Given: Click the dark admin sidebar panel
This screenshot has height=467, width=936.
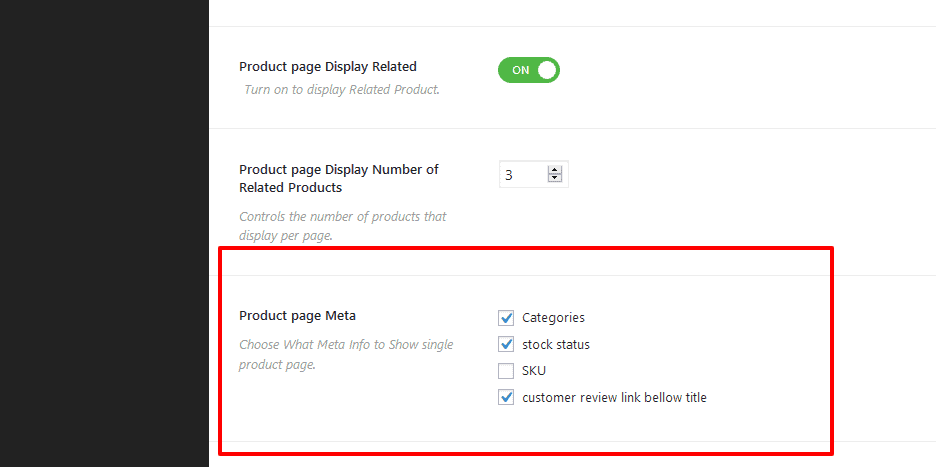Looking at the screenshot, I should pyautogui.click(x=104, y=234).
